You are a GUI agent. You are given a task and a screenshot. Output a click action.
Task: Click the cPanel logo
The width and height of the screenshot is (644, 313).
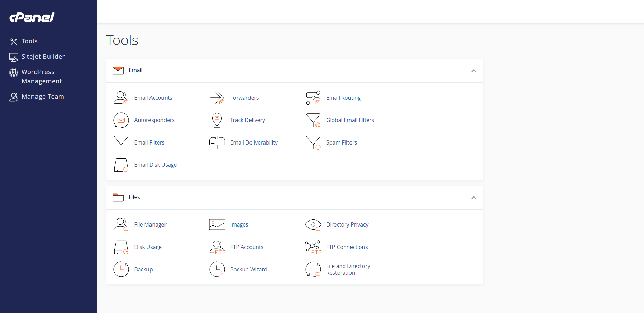[32, 17]
